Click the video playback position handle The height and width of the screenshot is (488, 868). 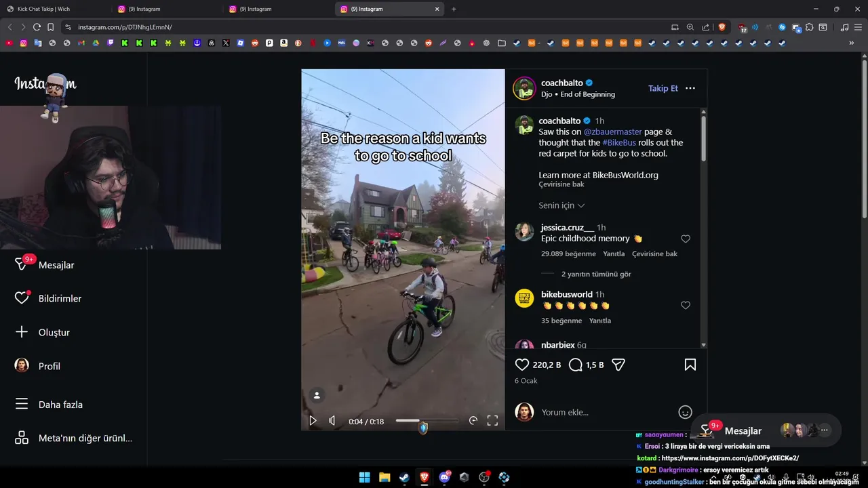point(423,428)
